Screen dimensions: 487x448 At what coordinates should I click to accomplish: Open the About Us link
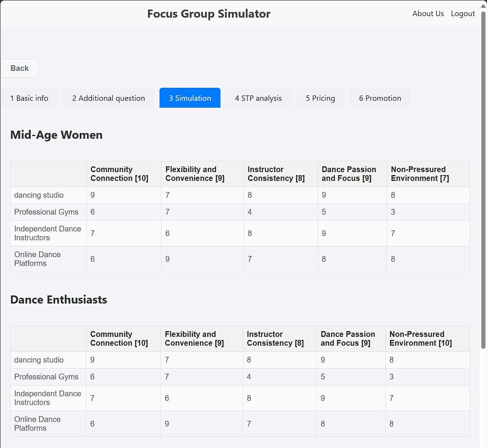click(428, 14)
